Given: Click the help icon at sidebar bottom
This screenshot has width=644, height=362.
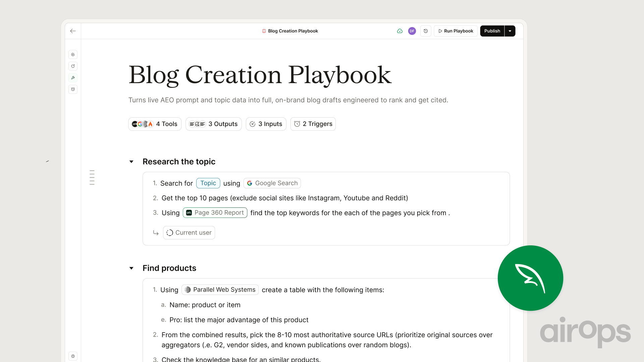Looking at the screenshot, I should [x=73, y=356].
